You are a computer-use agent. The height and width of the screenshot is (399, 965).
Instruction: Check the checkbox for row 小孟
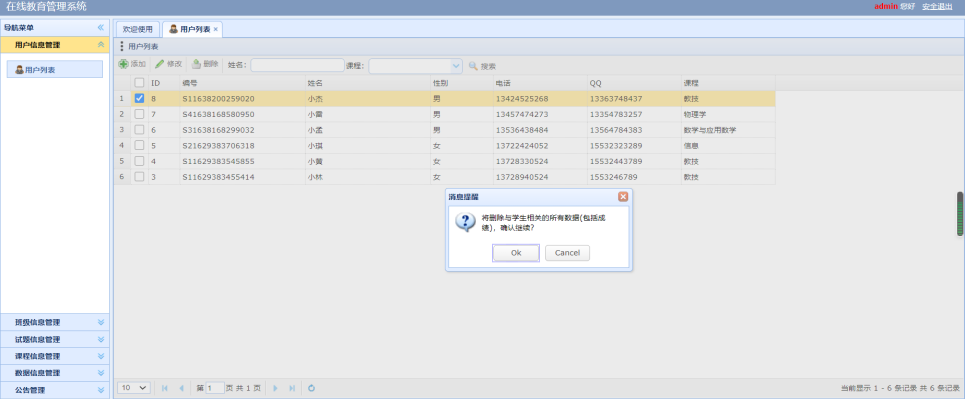(140, 129)
